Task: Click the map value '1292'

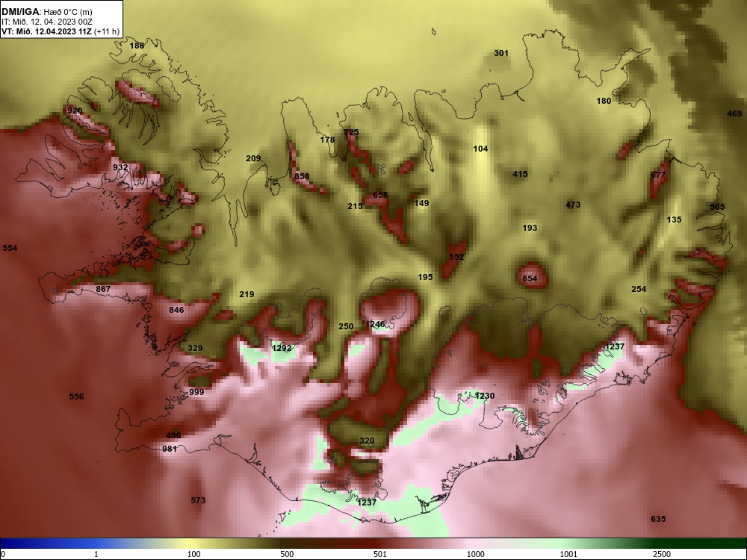Action: point(282,348)
